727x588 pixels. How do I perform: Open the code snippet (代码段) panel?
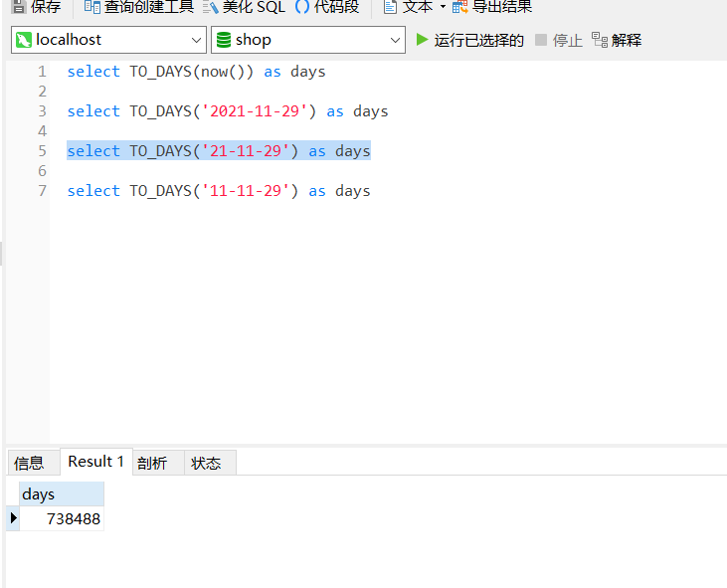[327, 7]
